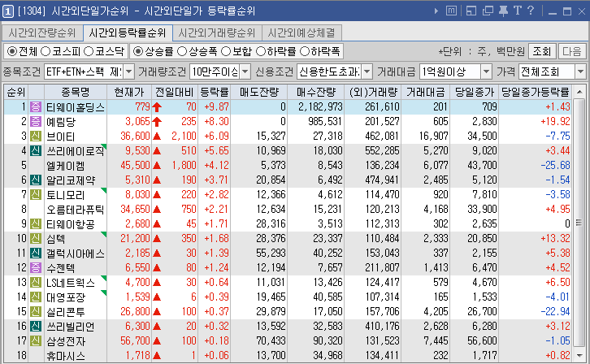Click the 신 badge beside 쓰리에이로직
Viewport: 590px width, 364px height.
coord(36,151)
